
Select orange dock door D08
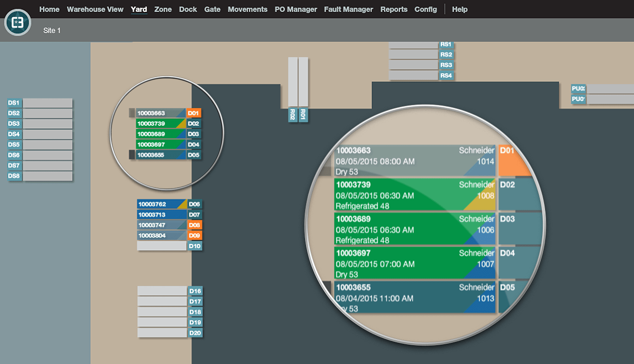pos(194,225)
